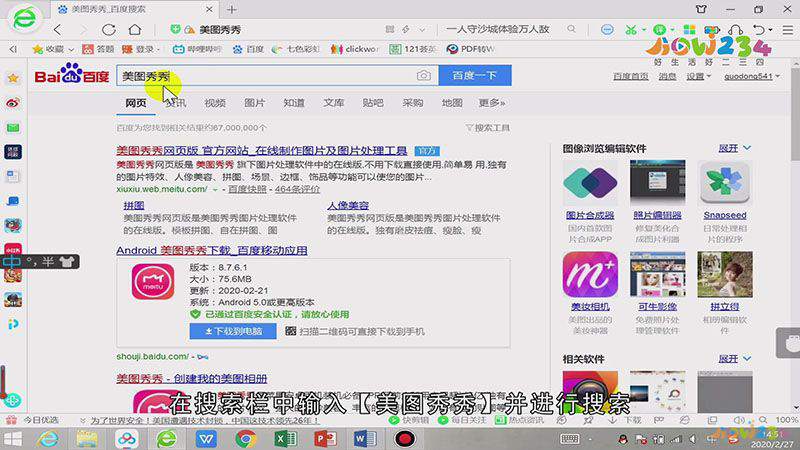Expand 相关软件 section with 展开
The image size is (800, 450).
[734, 359]
